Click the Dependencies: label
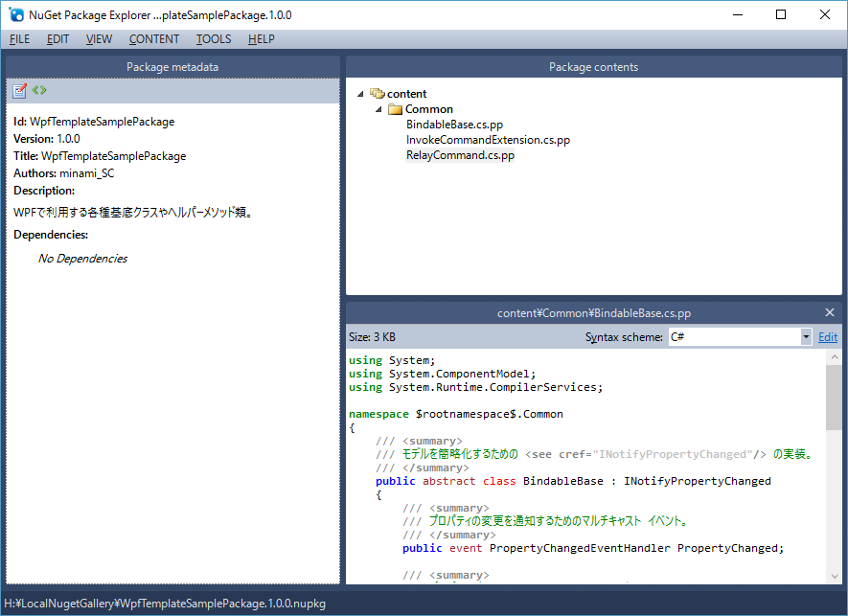Screen dimensions: 848x616 (51, 235)
